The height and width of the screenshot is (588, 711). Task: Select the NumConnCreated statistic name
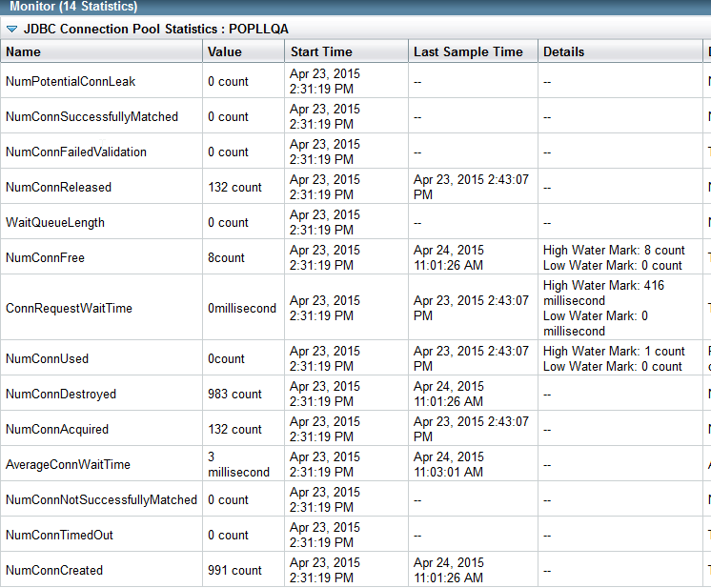(x=54, y=570)
